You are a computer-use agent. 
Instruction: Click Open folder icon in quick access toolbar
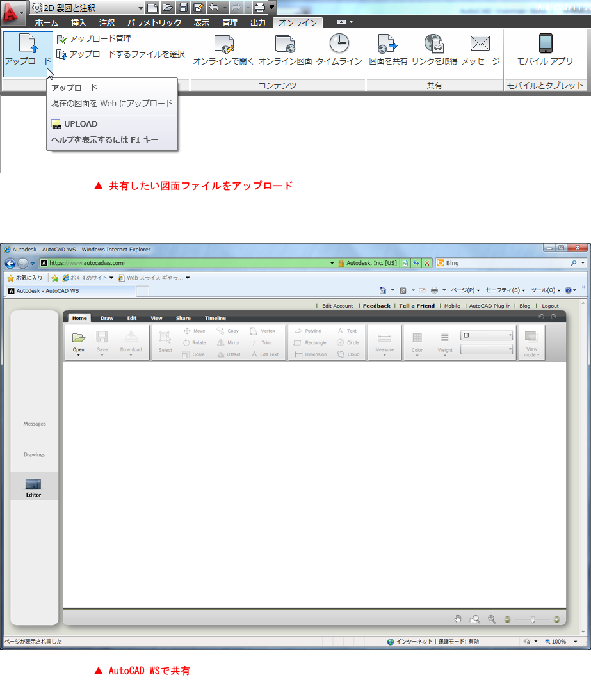(168, 7)
